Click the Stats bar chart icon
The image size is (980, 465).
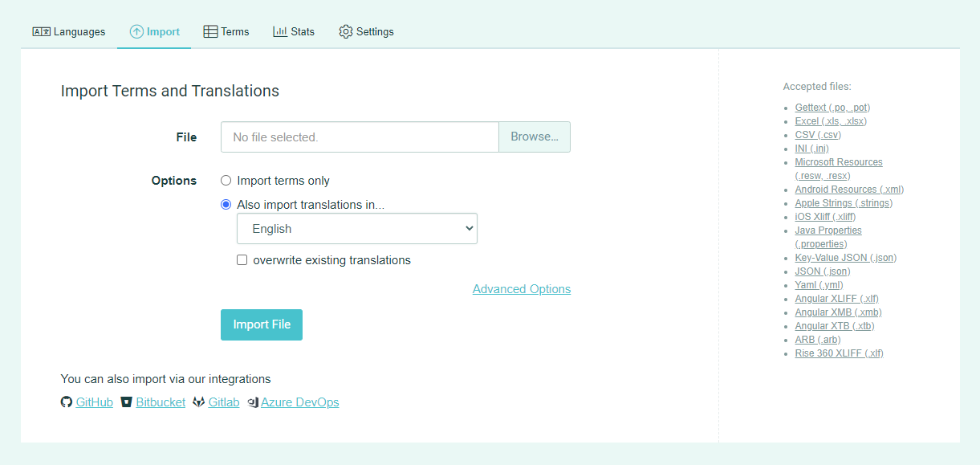point(280,32)
